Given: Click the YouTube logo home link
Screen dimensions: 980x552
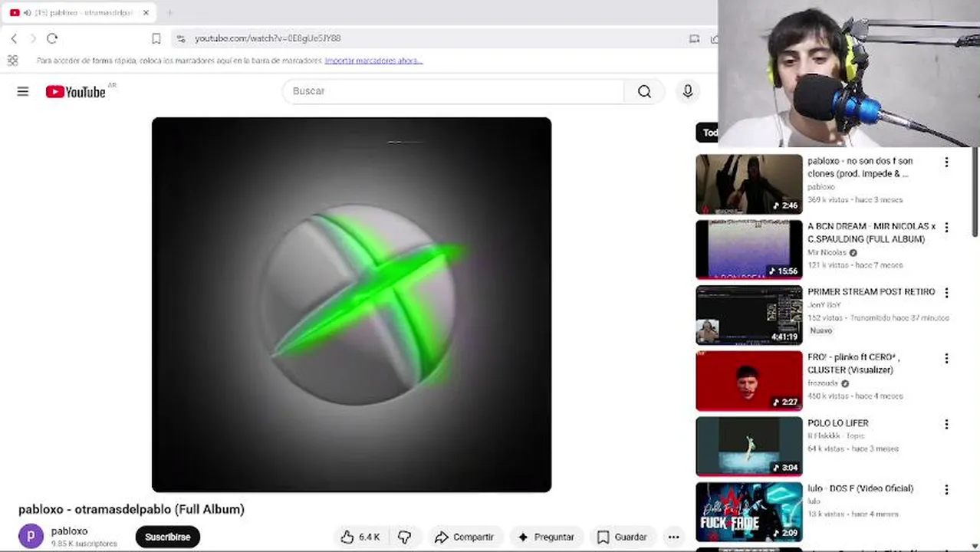Looking at the screenshot, I should point(75,92).
